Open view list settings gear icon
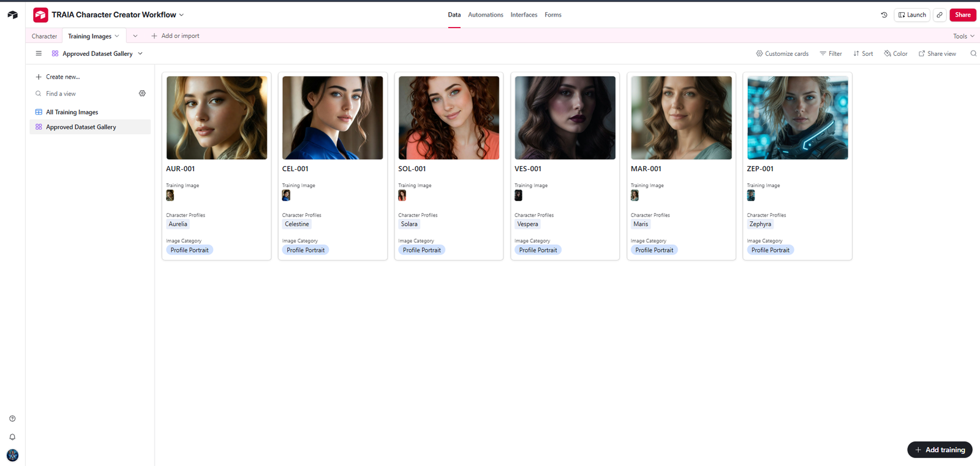980x466 pixels. [x=142, y=93]
